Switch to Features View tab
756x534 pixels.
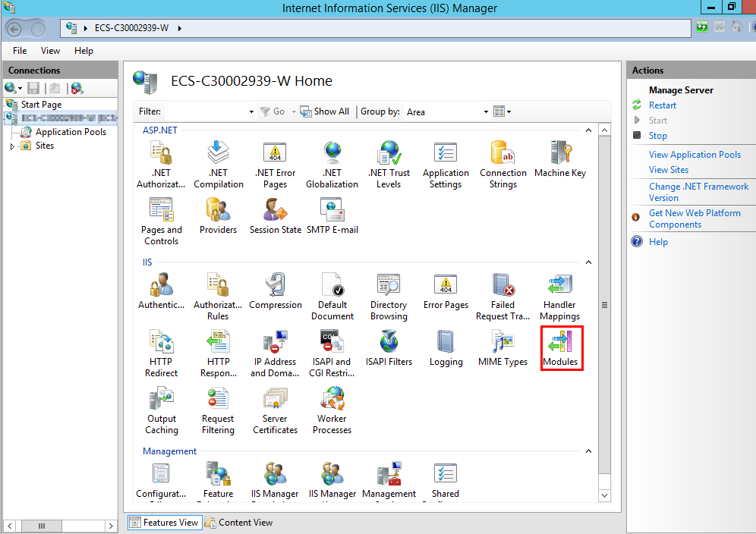click(x=165, y=523)
